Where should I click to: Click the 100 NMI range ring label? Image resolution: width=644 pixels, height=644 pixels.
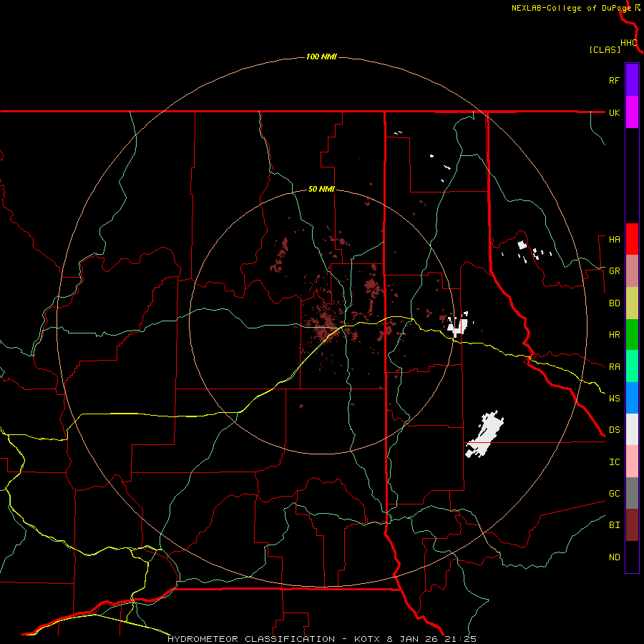(x=321, y=57)
